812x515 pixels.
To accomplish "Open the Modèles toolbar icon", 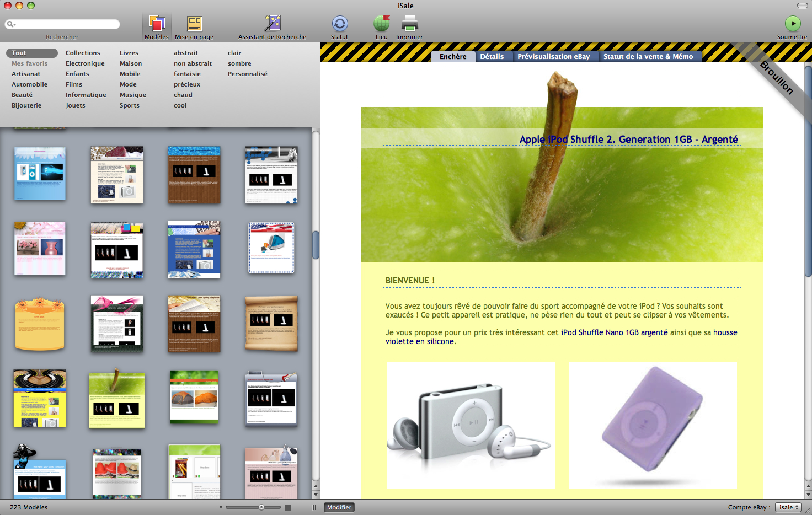I will (157, 24).
